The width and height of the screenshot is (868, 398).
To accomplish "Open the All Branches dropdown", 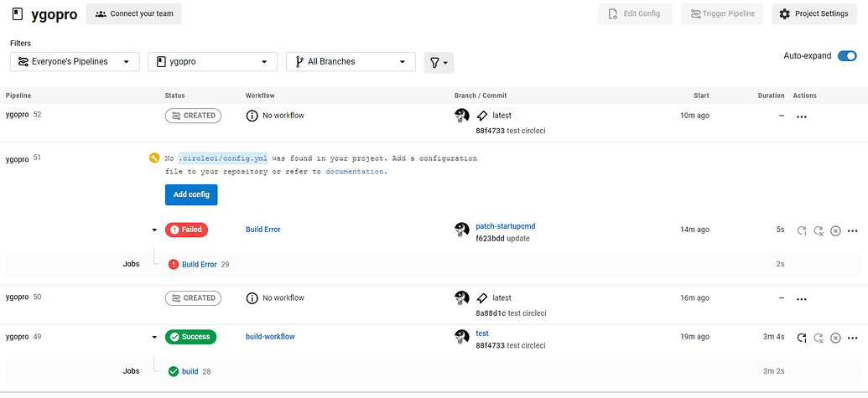I will click(351, 61).
